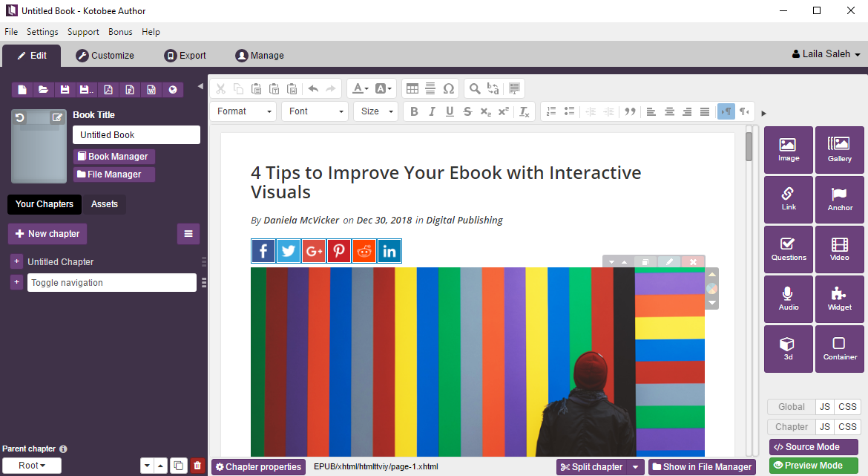Insert a Gallery element
This screenshot has width=868, height=476.
(x=839, y=149)
